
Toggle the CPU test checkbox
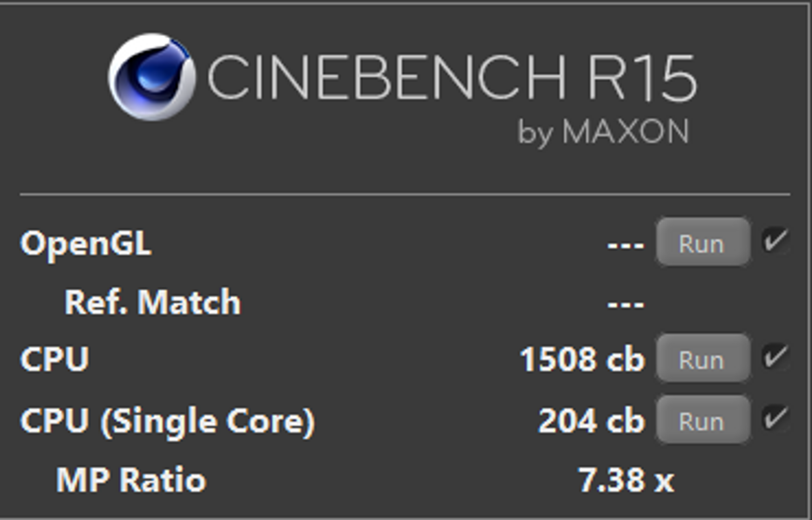click(x=775, y=356)
